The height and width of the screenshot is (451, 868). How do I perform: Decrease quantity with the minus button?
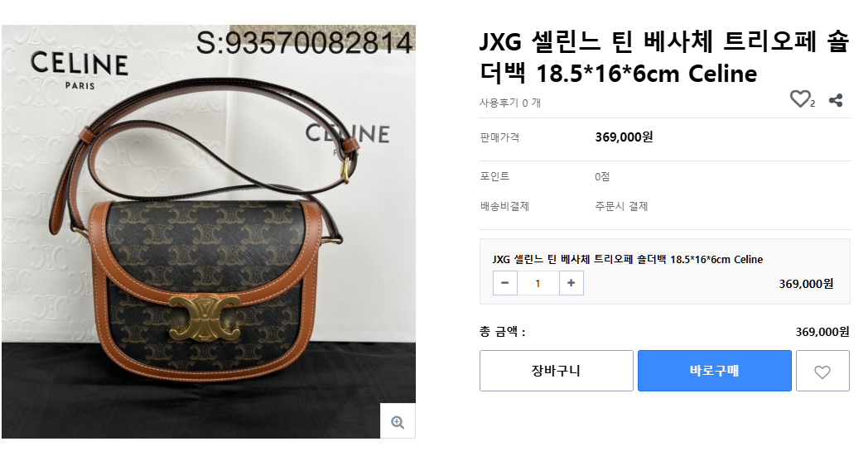[x=505, y=283]
